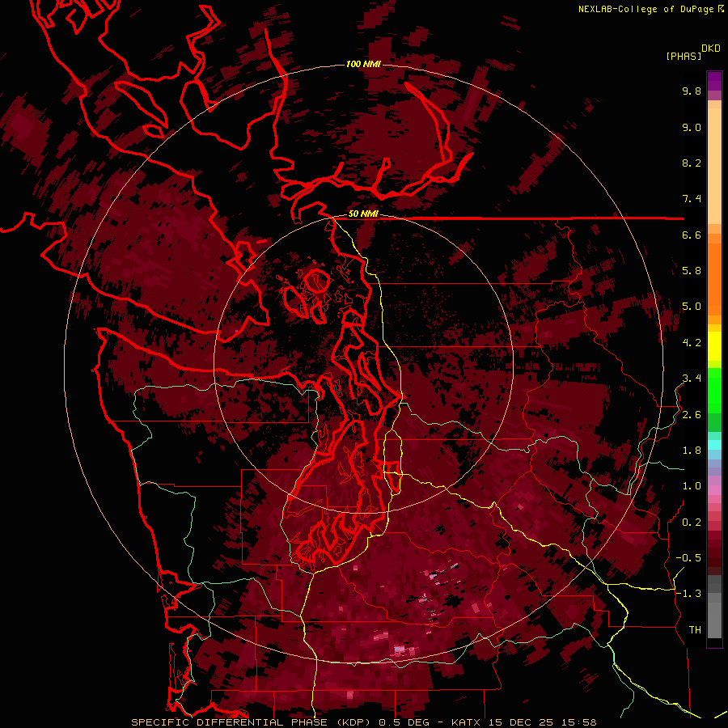Click the 50 NMI range ring label
This screenshot has width=728, height=728.
point(363,214)
